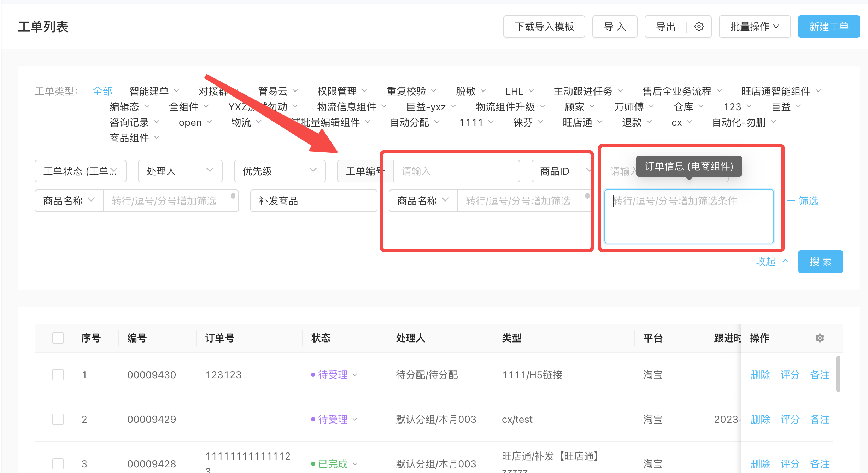Select 仓库 ticket type
Viewport: 868px width, 473px height.
click(x=688, y=107)
